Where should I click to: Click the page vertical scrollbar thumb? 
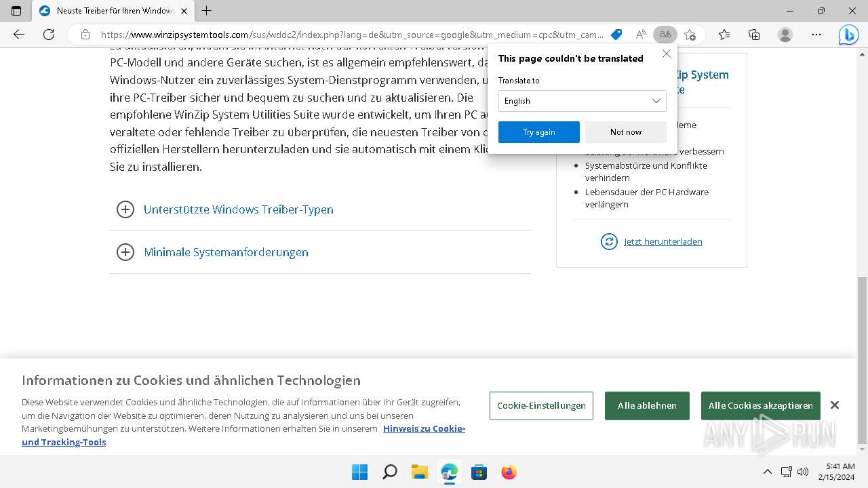(x=863, y=359)
